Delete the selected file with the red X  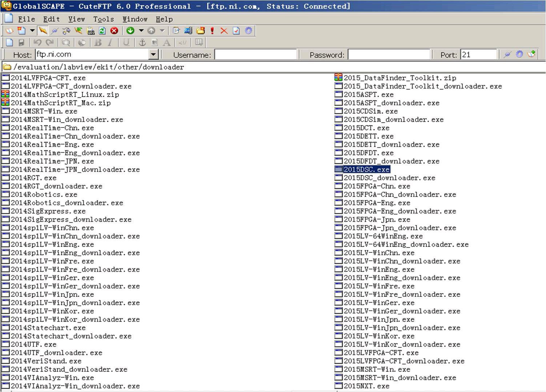(224, 31)
